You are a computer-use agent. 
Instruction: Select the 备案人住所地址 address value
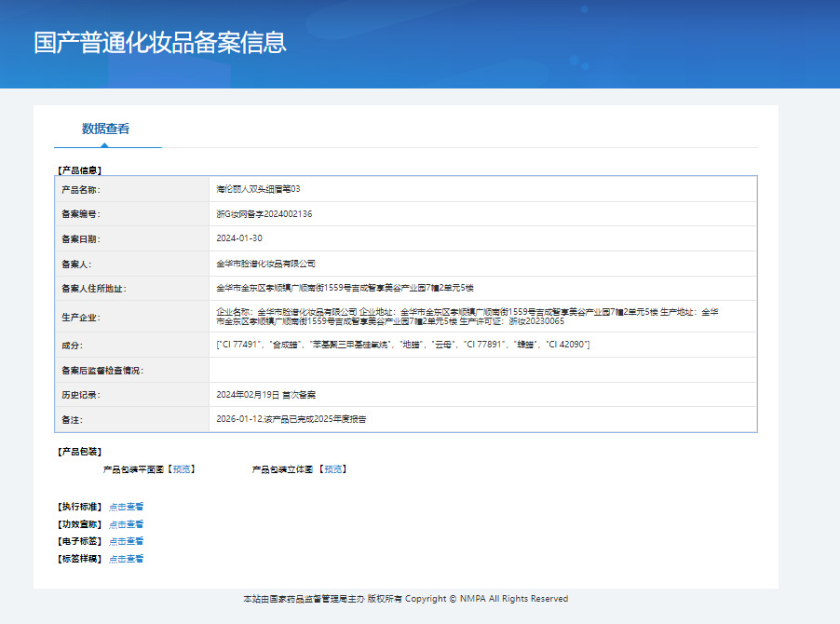[345, 288]
